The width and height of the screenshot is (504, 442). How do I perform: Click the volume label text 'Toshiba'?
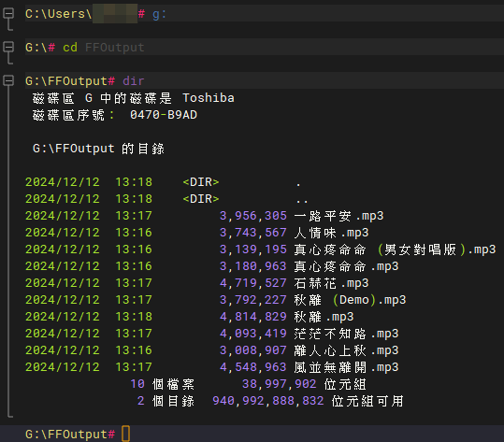point(209,98)
